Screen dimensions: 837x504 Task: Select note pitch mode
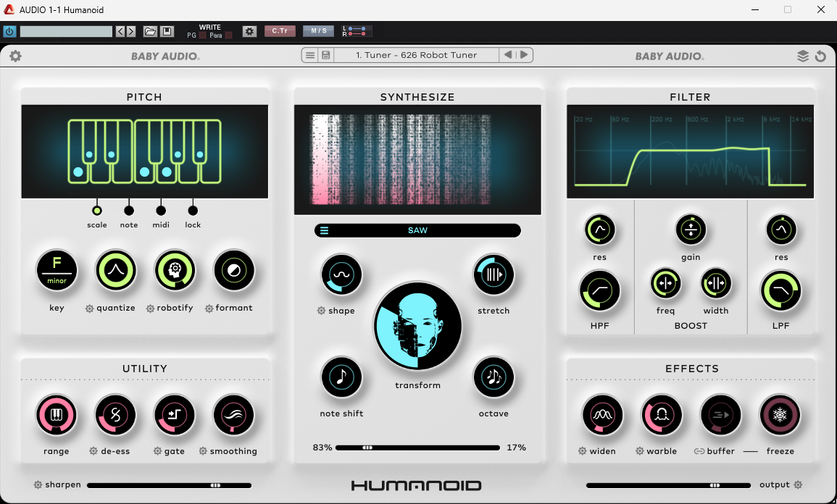coord(129,211)
